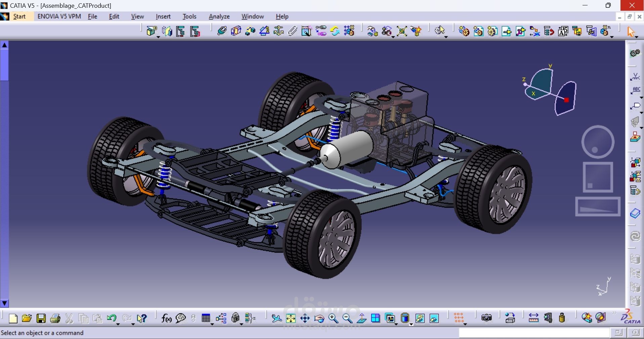The height and width of the screenshot is (339, 644).
Task: Open the Window menu
Action: [253, 16]
